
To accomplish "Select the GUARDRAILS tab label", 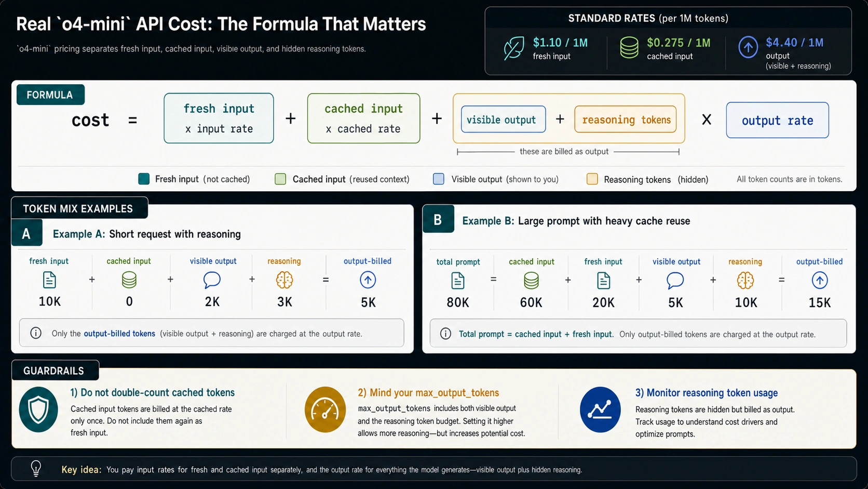I will tap(55, 371).
